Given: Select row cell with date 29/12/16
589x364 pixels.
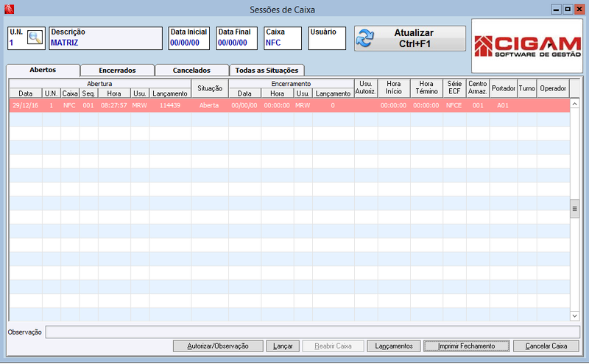Looking at the screenshot, I should click(x=26, y=105).
